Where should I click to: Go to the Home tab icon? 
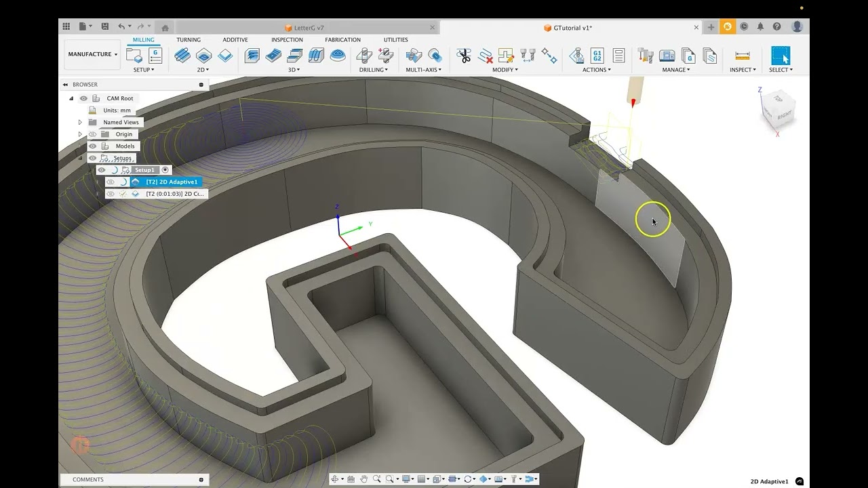(165, 28)
